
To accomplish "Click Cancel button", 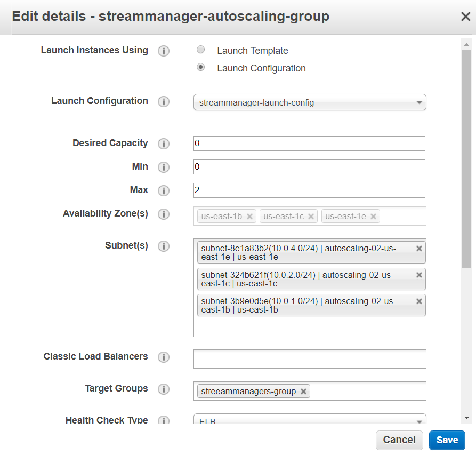I will point(399,440).
